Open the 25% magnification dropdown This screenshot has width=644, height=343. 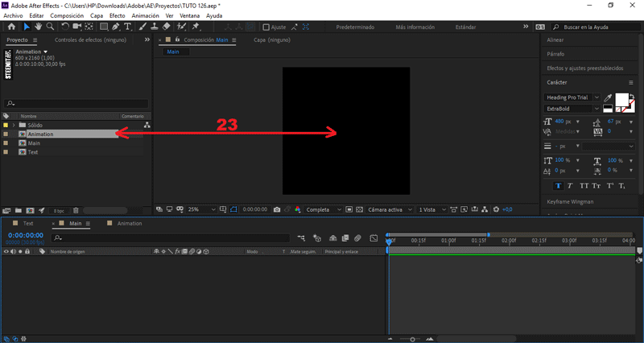point(201,209)
